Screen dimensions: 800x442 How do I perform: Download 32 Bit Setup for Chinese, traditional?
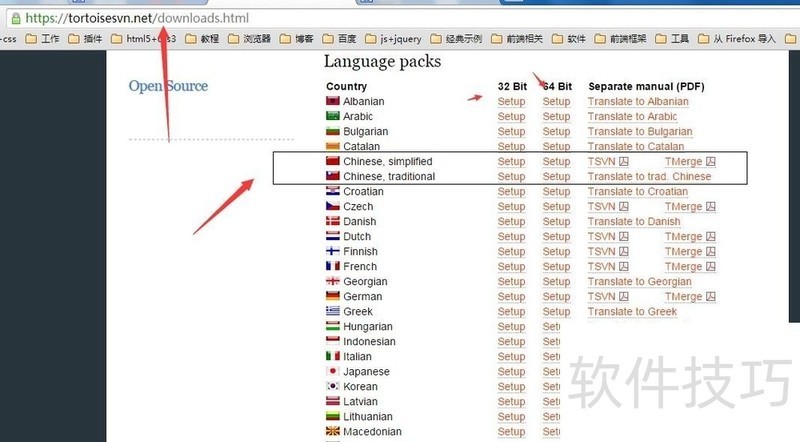511,177
